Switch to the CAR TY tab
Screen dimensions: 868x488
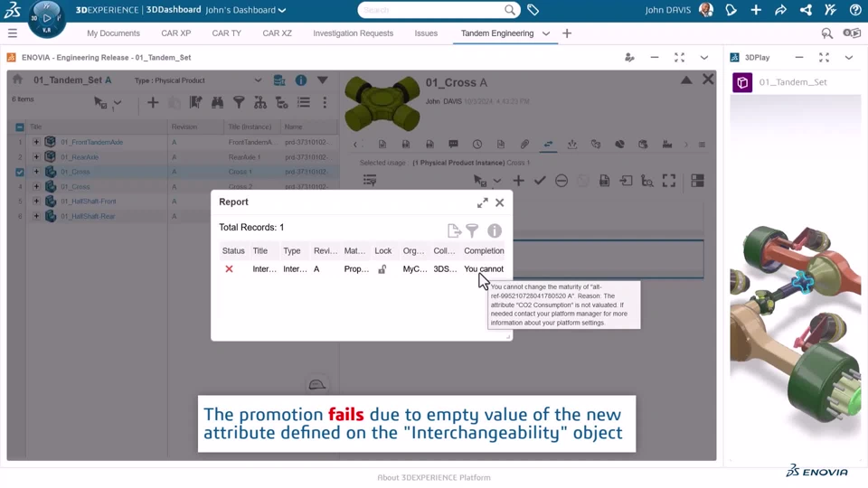click(226, 33)
